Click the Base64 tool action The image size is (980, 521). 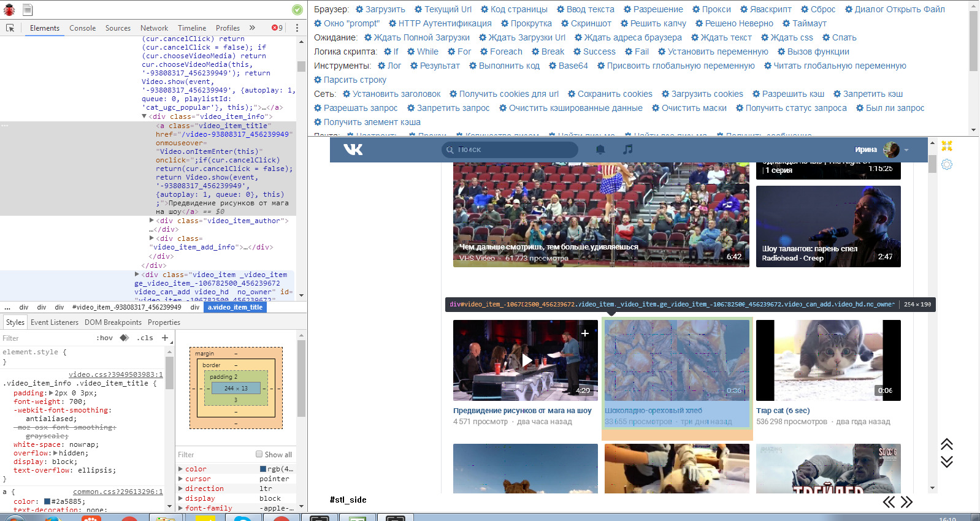pyautogui.click(x=568, y=66)
